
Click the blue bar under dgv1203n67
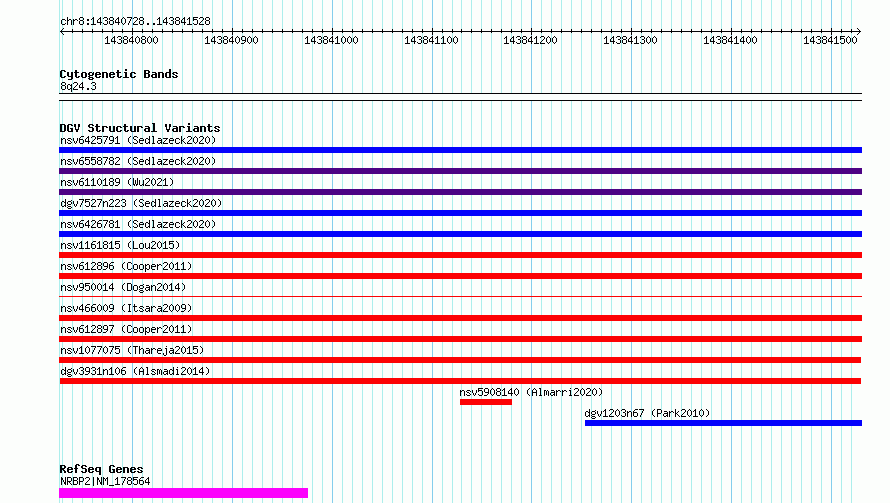[723, 423]
